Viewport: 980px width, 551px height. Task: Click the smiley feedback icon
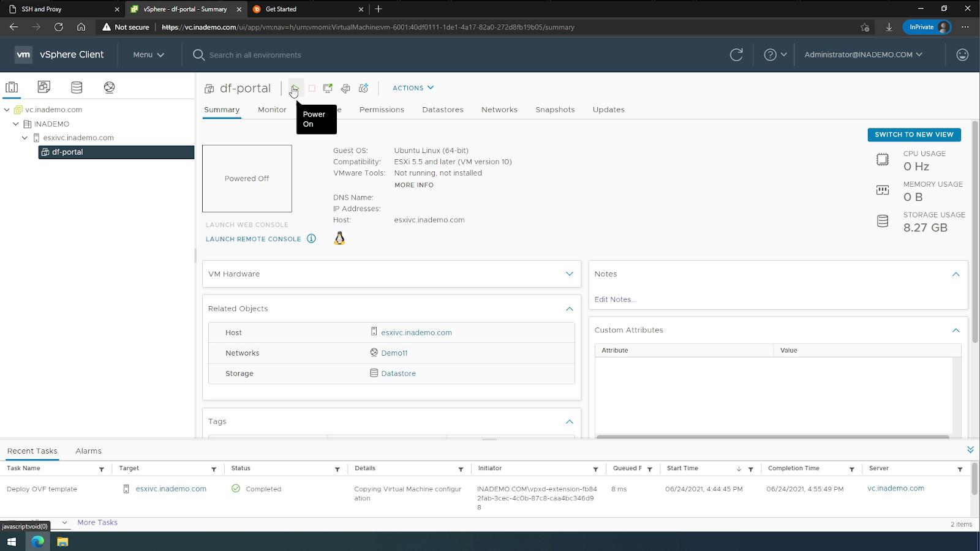(962, 54)
